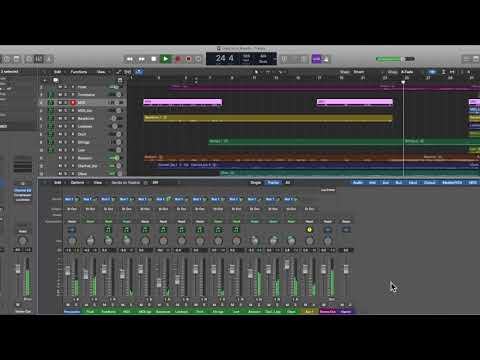Click the Oboe channel volume fader
The height and width of the screenshot is (360, 480).
pos(287,265)
